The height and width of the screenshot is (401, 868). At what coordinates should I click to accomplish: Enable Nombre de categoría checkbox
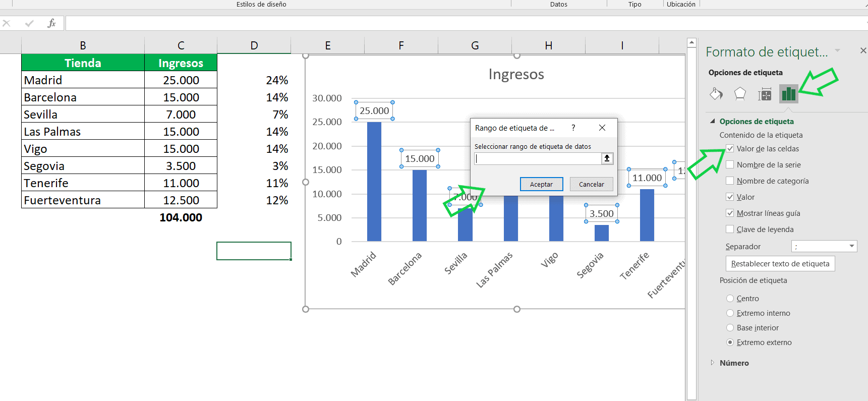pyautogui.click(x=730, y=181)
